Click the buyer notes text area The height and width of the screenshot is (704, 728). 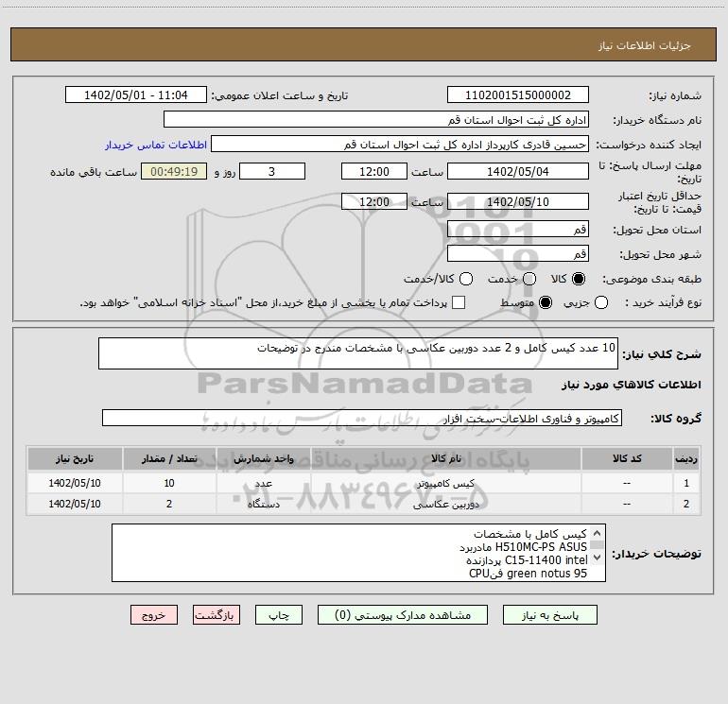point(358,553)
